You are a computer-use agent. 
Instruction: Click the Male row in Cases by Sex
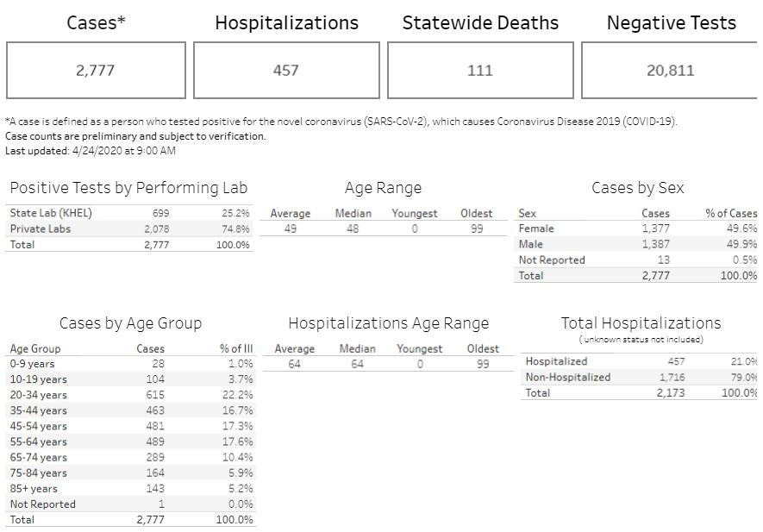531,244
